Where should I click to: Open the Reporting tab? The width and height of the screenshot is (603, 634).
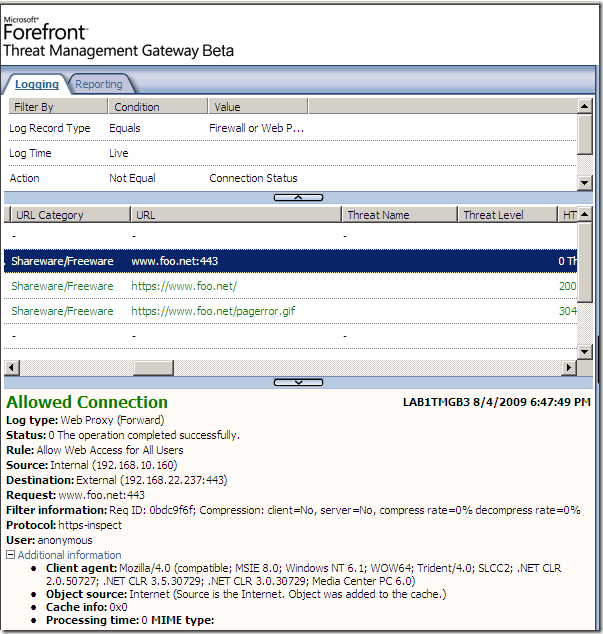pos(99,84)
